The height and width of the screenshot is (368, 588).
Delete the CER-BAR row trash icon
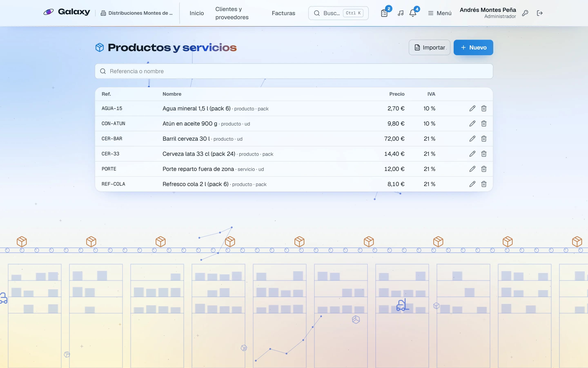484,138
